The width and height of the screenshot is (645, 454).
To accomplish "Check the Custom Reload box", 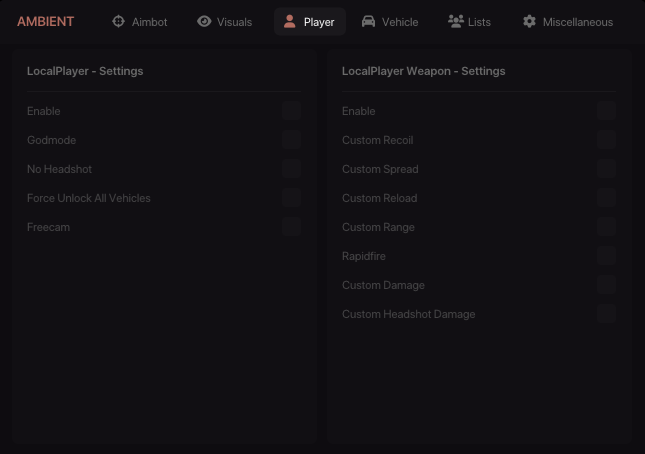I will 606,198.
